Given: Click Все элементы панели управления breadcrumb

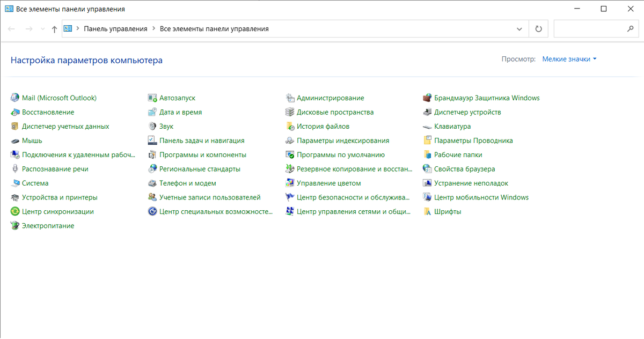Looking at the screenshot, I should (x=214, y=29).
